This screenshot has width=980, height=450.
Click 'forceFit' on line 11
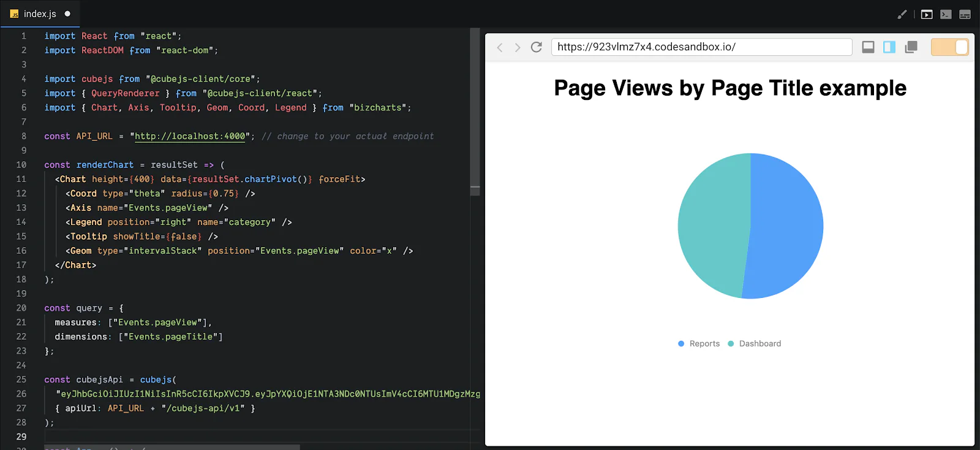339,179
